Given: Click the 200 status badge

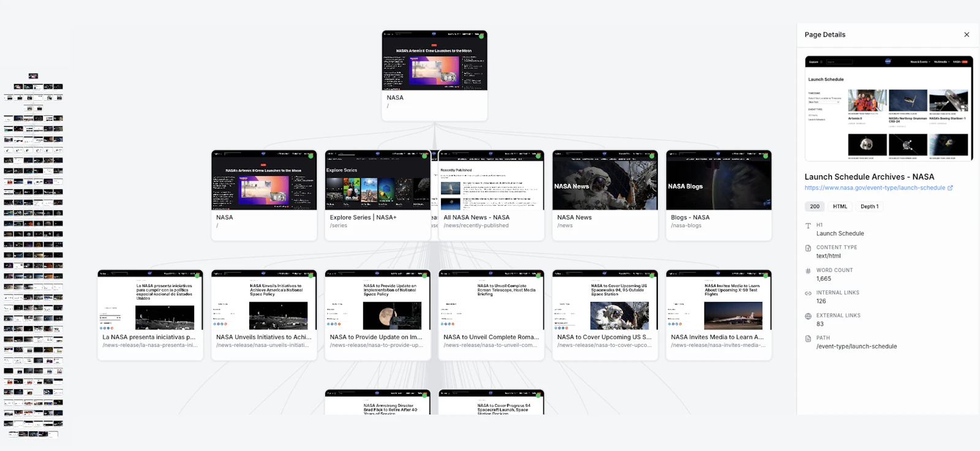Looking at the screenshot, I should pos(815,207).
